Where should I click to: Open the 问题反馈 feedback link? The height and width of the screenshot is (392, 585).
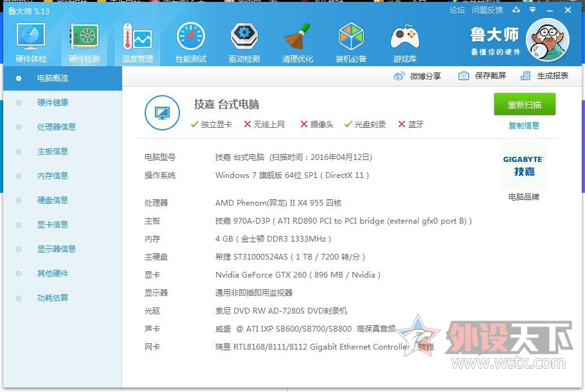click(487, 10)
